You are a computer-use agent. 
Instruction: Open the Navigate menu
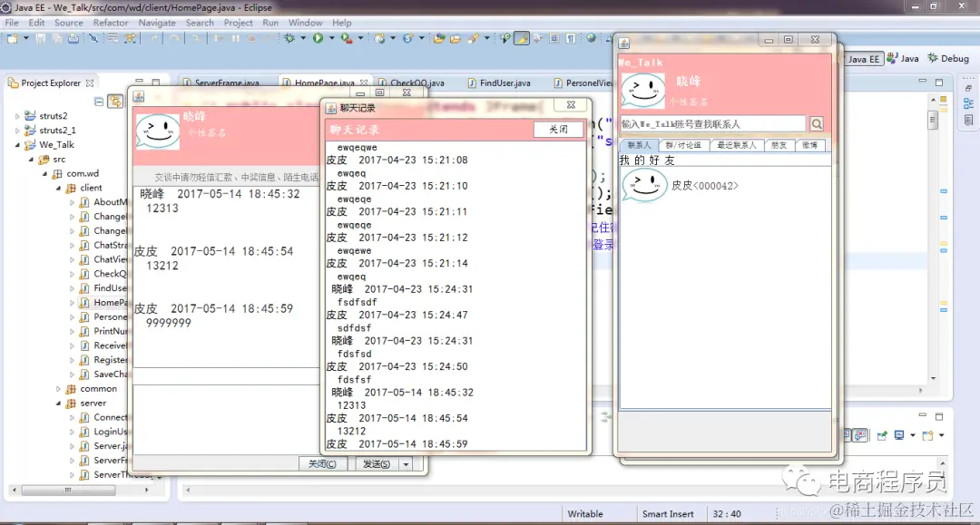coord(157,23)
